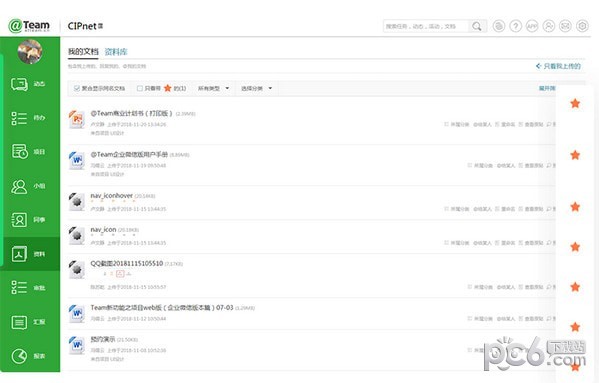The image size is (599, 383).
Task: Toggle the 聚合显示同名文档 checkbox
Action: pos(77,88)
